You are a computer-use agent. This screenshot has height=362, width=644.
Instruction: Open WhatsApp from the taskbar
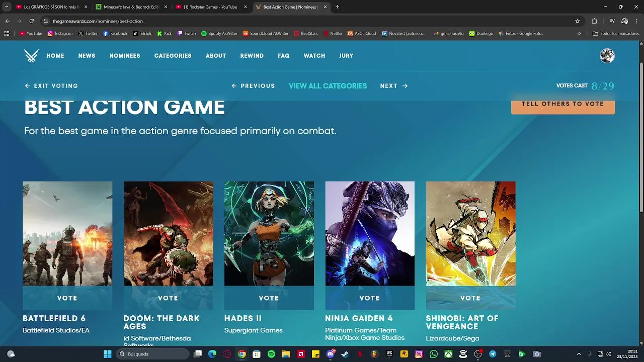[x=434, y=354]
